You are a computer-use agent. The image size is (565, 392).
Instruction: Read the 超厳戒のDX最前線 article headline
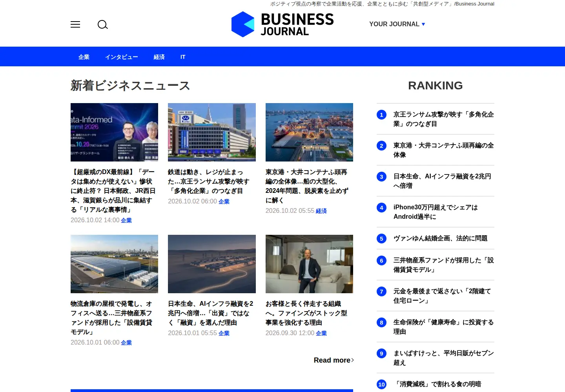[113, 191]
